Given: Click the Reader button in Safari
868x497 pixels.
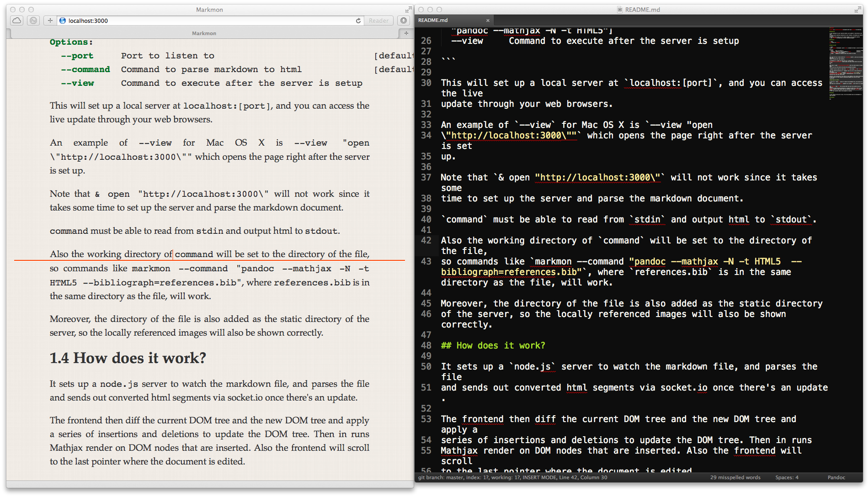Looking at the screenshot, I should pos(379,21).
